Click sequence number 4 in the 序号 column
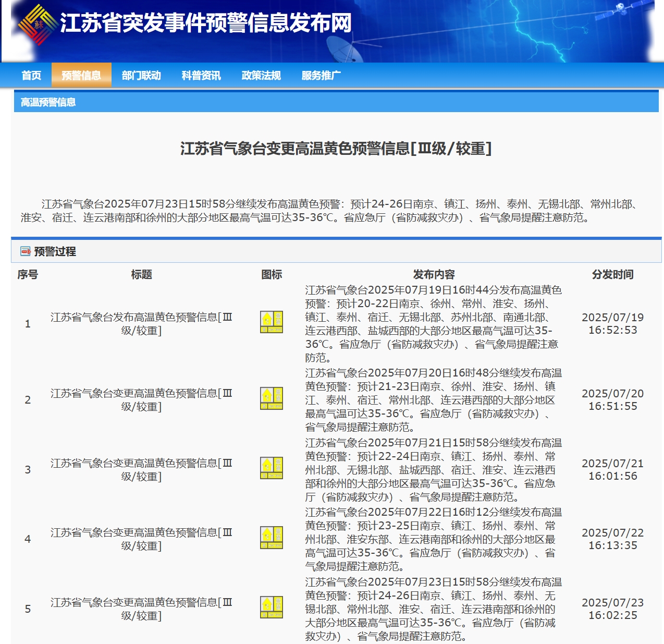The height and width of the screenshot is (644, 664). (28, 539)
